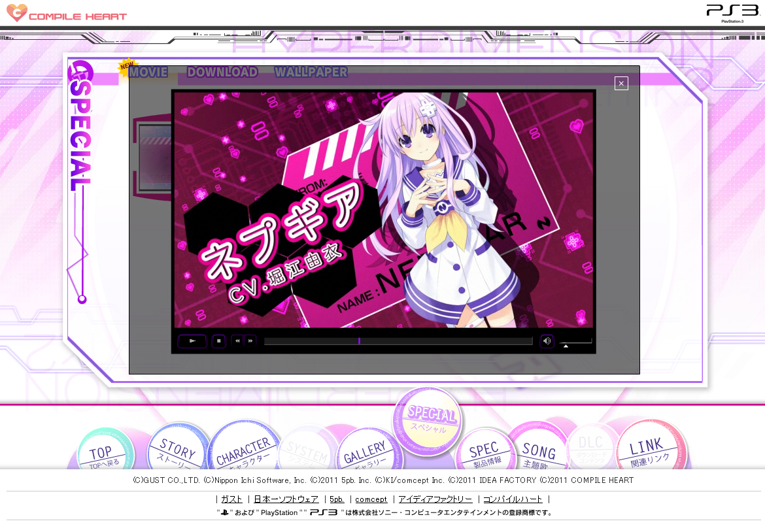
Task: Close the movie popup with X button
Action: pyautogui.click(x=621, y=84)
